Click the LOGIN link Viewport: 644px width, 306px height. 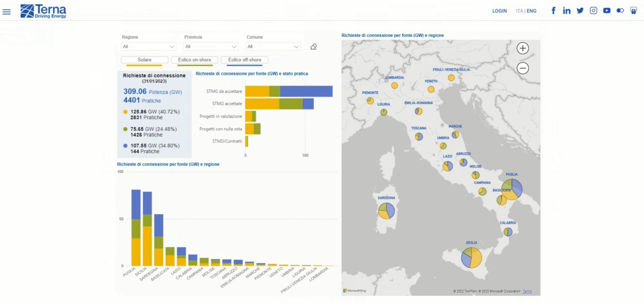[x=499, y=11]
